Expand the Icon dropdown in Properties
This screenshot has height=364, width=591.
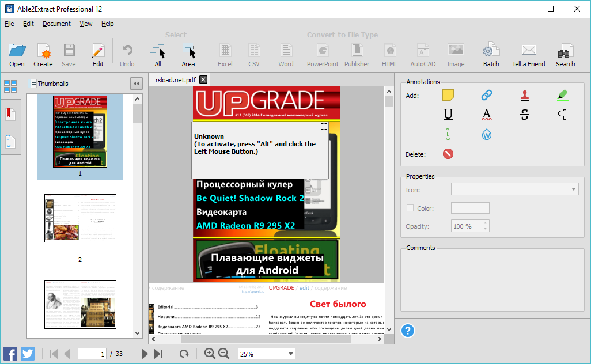(574, 189)
